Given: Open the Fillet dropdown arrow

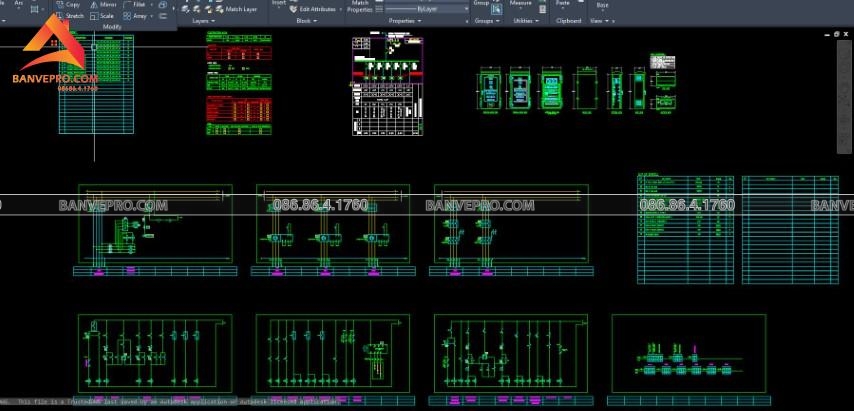Looking at the screenshot, I should tap(151, 4).
